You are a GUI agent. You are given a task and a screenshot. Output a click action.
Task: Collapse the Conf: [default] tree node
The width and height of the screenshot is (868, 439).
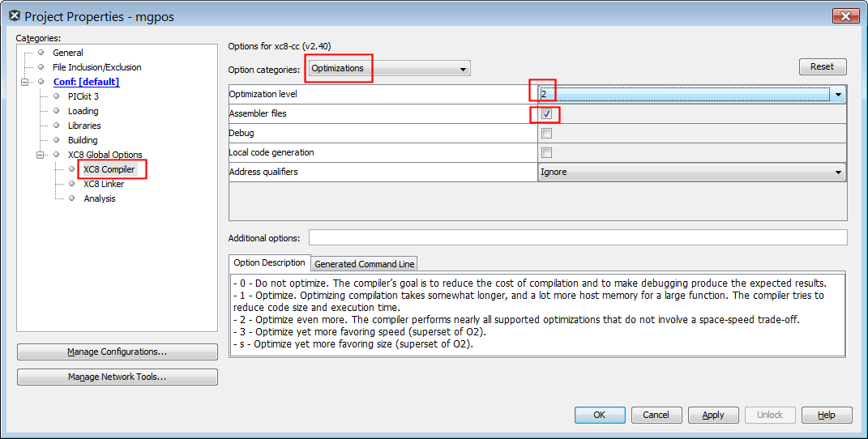click(25, 82)
